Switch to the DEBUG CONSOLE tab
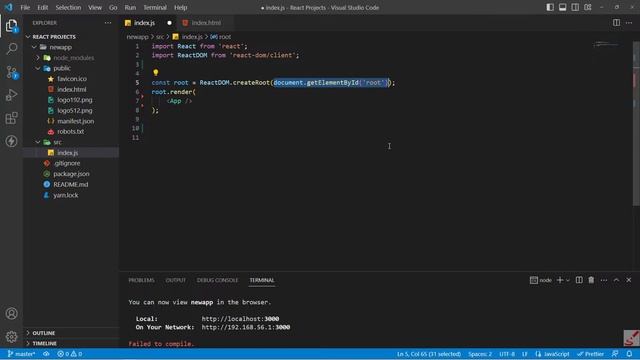This screenshot has width=640, height=360. (217, 280)
